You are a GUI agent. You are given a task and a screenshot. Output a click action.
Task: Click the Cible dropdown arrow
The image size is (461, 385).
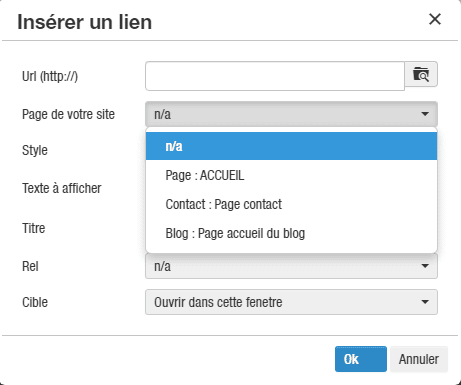click(425, 302)
